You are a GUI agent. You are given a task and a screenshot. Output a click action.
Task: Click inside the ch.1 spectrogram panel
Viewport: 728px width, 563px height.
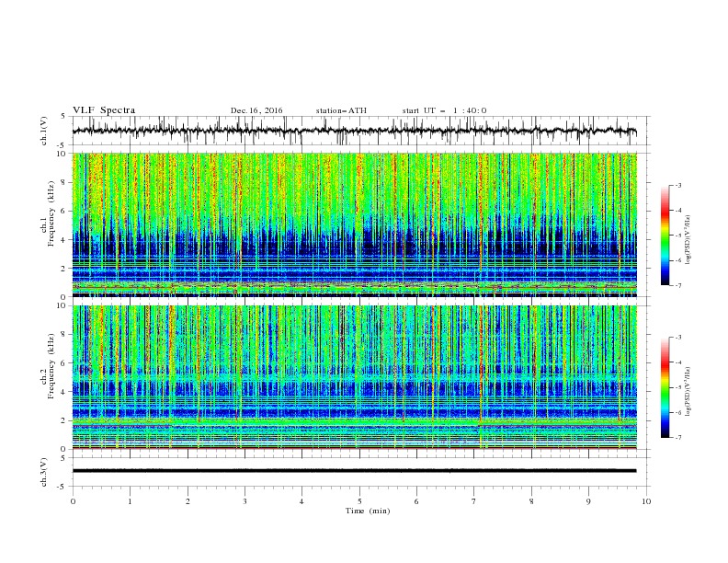pyautogui.click(x=354, y=224)
